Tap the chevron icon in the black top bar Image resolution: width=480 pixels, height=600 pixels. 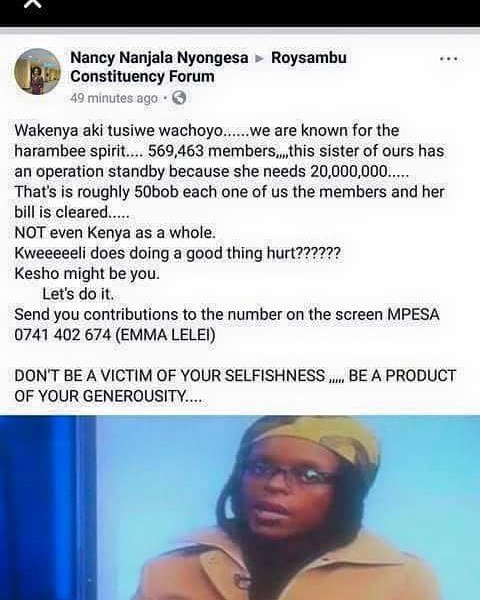34,5
